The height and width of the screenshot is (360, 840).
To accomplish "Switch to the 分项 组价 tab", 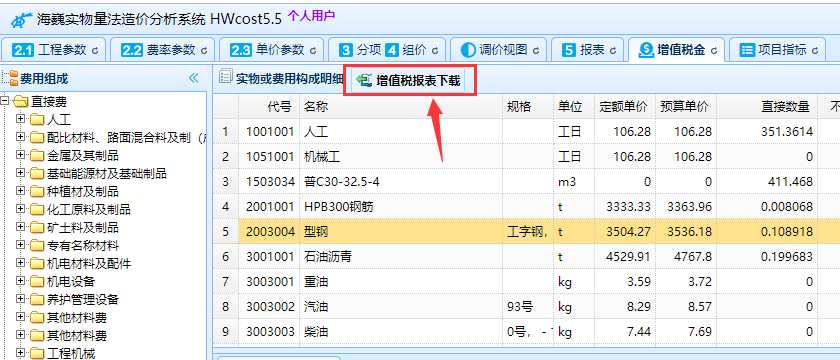I will tap(387, 50).
